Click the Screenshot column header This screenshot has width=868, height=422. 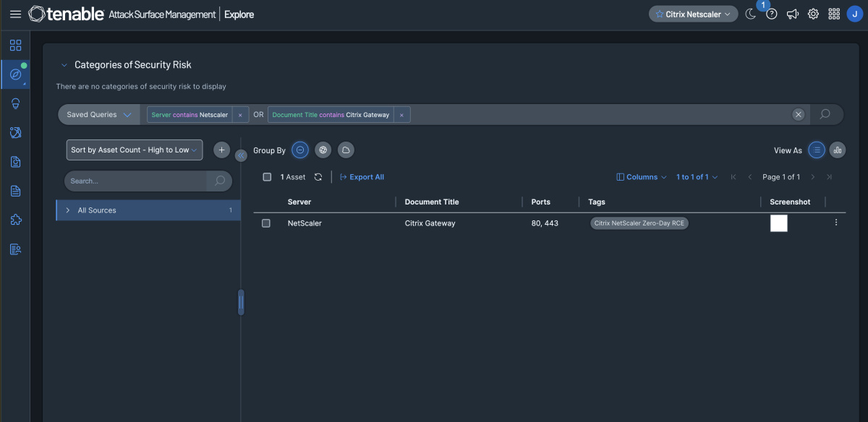click(x=790, y=202)
